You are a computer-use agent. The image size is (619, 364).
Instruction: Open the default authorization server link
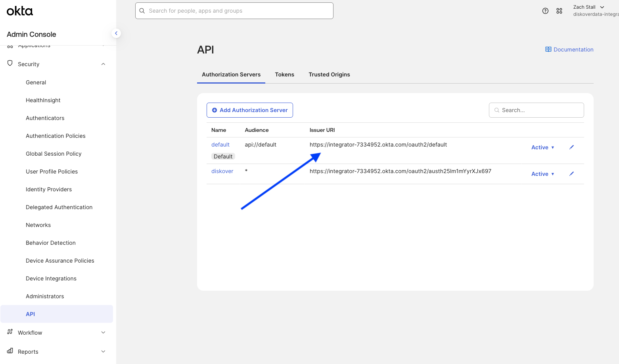point(220,145)
